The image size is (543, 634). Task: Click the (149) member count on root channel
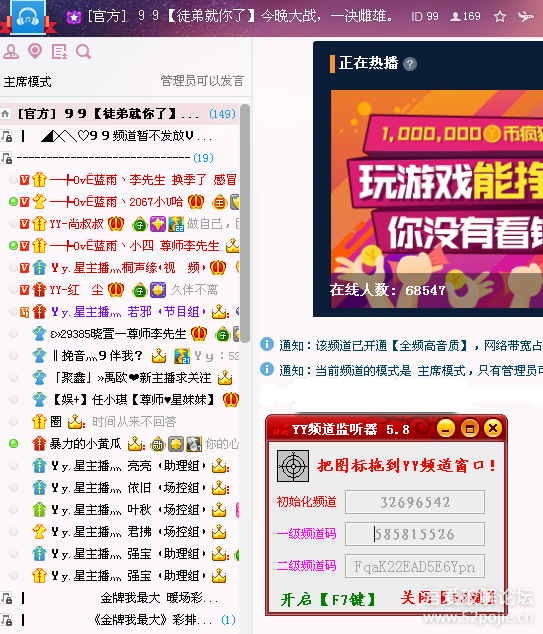click(x=222, y=114)
